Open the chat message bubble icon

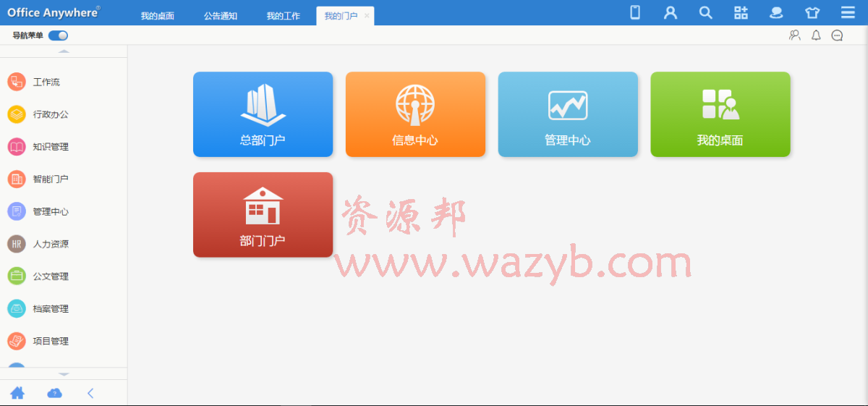(837, 35)
